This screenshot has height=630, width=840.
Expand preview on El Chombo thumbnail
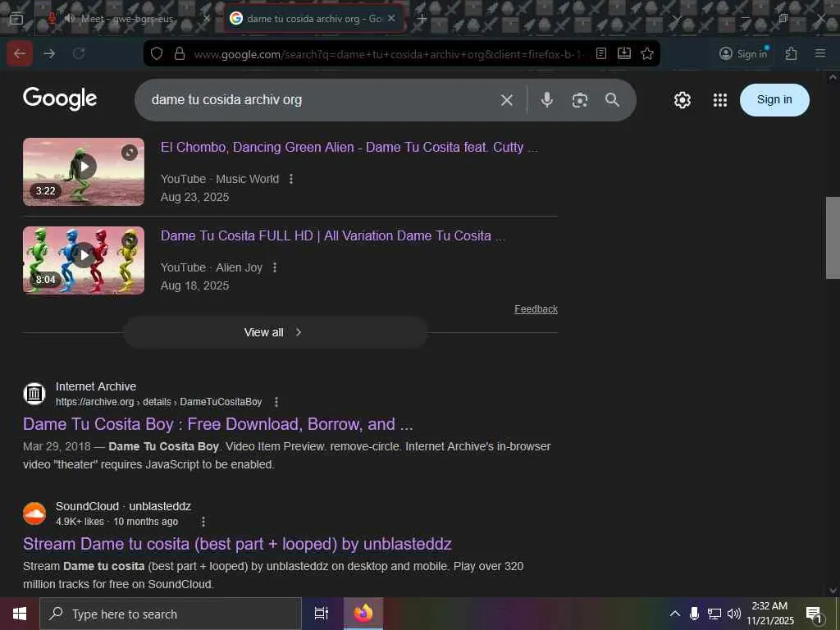pos(129,153)
